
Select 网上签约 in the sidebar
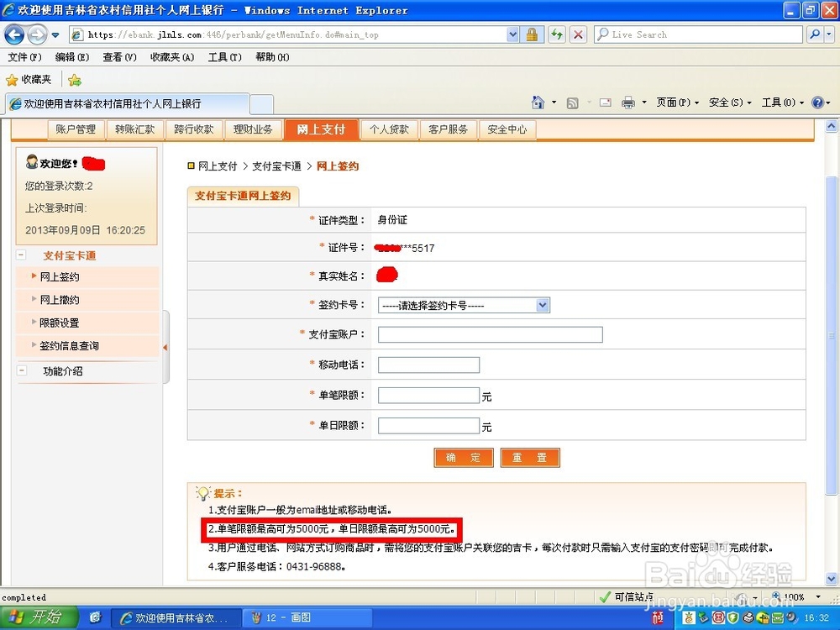coord(60,277)
